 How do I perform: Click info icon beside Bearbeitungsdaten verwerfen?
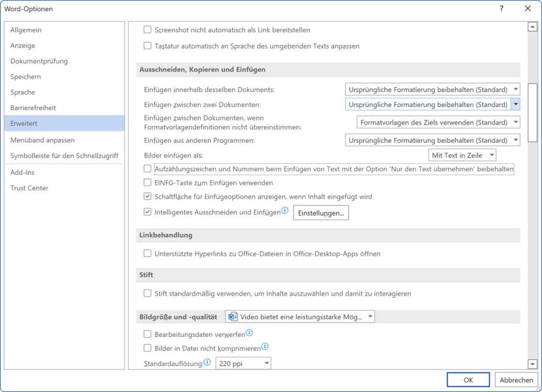click(x=249, y=333)
